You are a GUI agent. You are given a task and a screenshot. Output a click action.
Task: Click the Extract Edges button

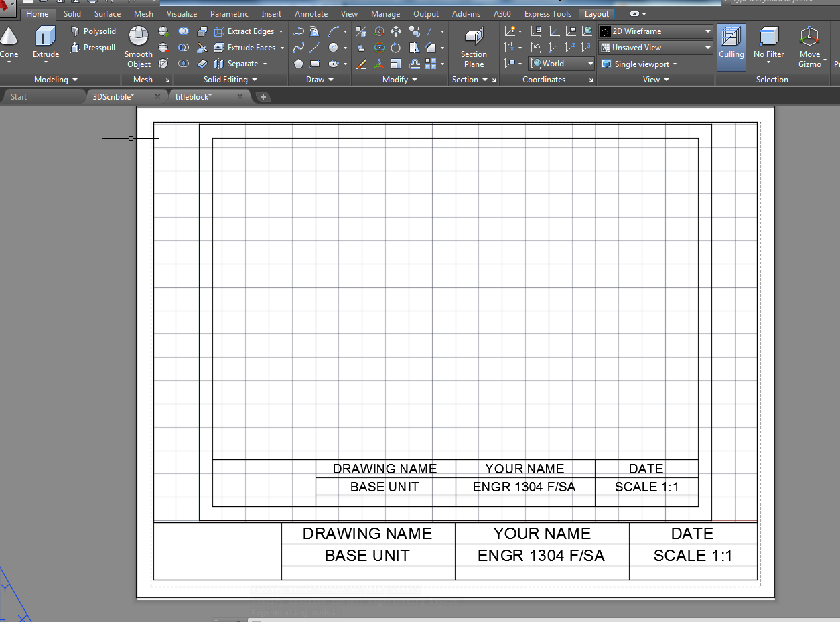[249, 31]
